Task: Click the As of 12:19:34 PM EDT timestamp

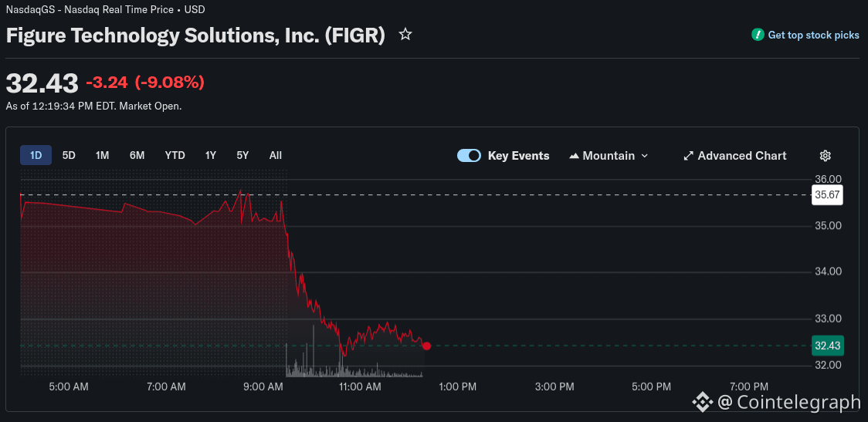Action: coord(93,106)
